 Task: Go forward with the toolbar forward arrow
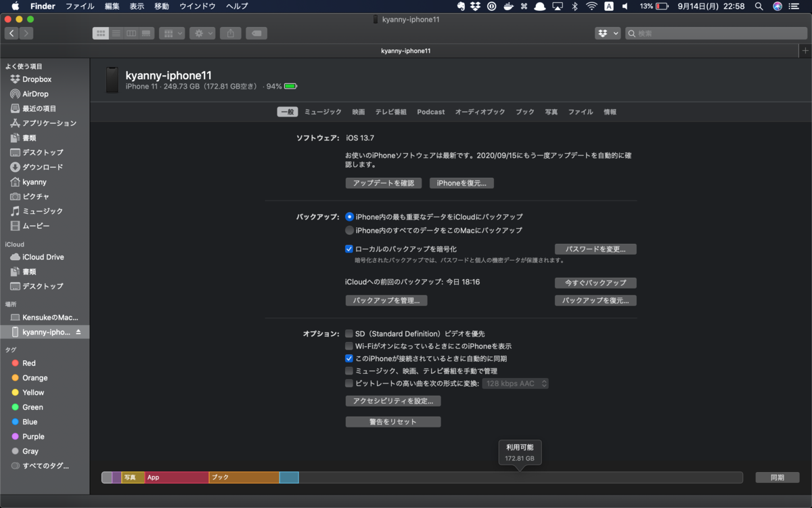click(x=26, y=33)
